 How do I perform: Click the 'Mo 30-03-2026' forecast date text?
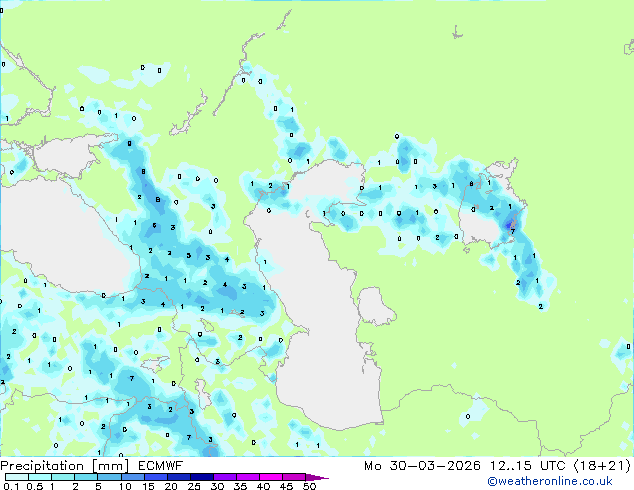pos(422,466)
